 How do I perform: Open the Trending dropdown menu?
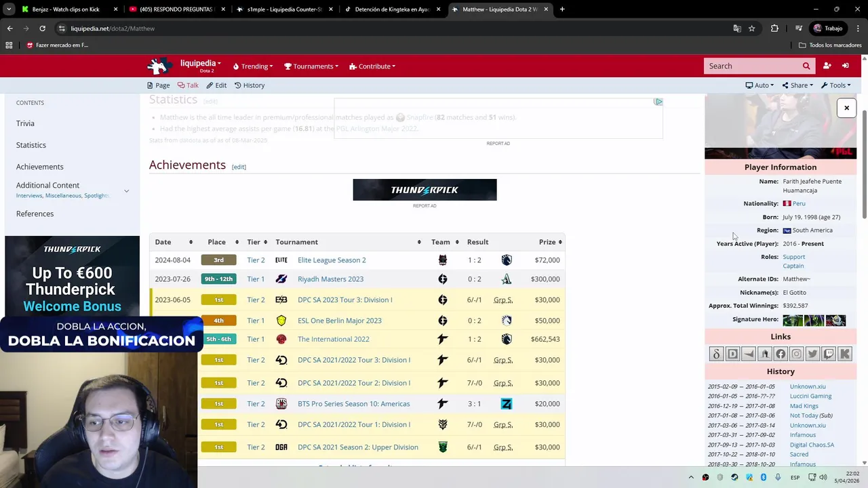(253, 66)
